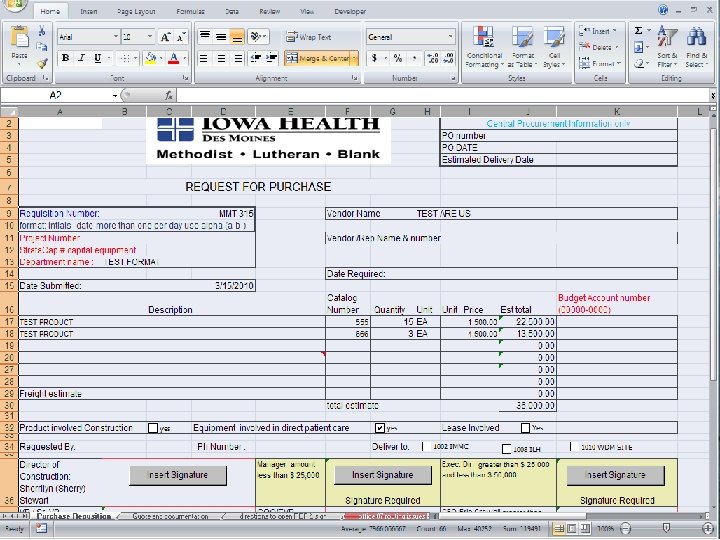Viewport: 720px width, 540px height.
Task: Click the Help question mark icon
Action: [x=663, y=10]
